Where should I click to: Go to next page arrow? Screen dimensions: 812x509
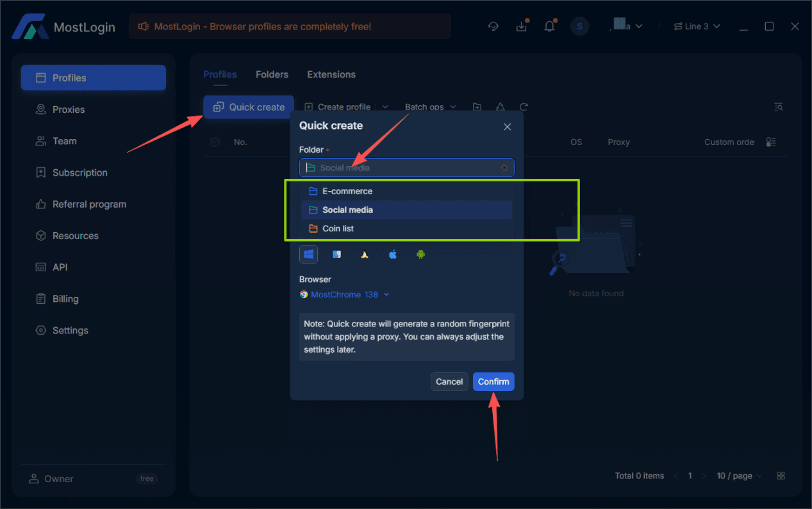[704, 476]
